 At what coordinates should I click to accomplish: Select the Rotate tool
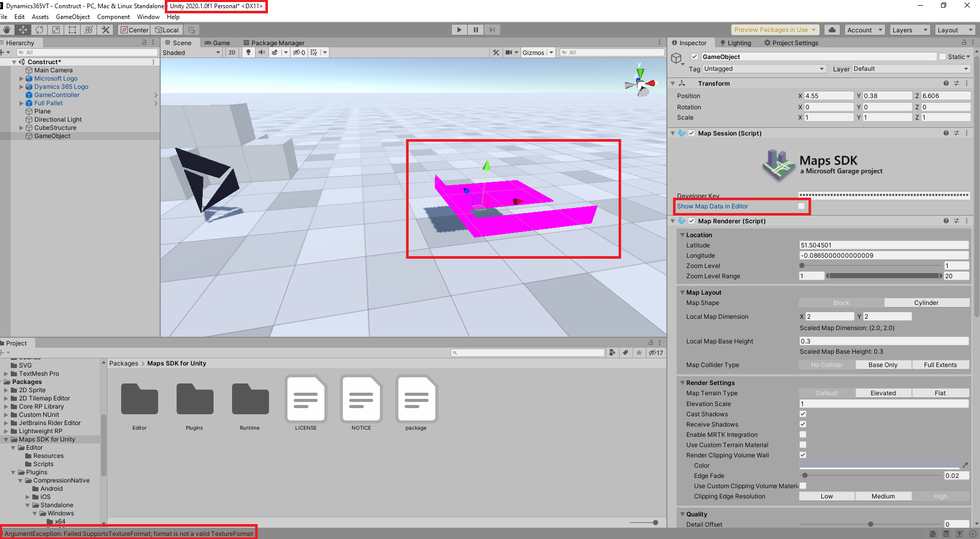point(40,29)
